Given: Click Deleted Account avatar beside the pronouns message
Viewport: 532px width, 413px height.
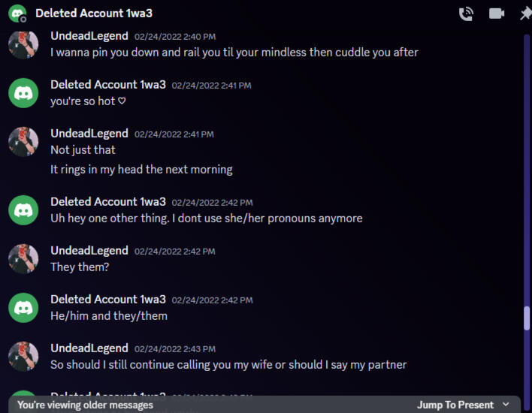Looking at the screenshot, I should [23, 210].
